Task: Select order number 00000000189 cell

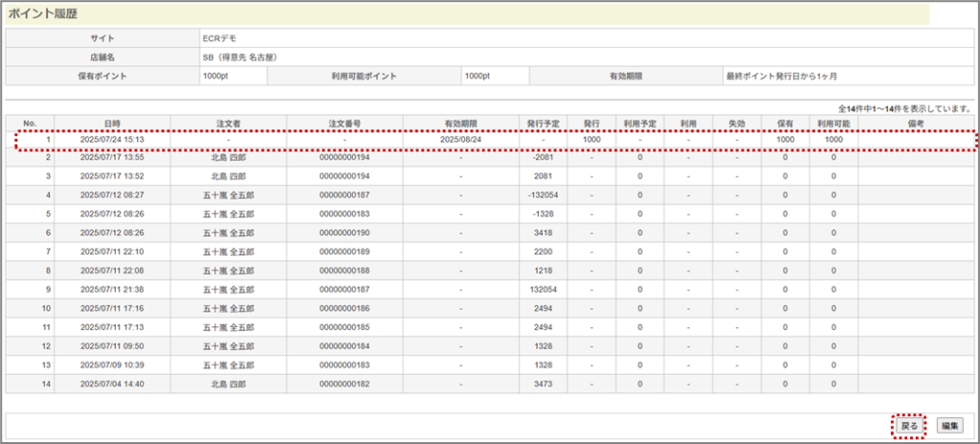Action: coord(345,251)
